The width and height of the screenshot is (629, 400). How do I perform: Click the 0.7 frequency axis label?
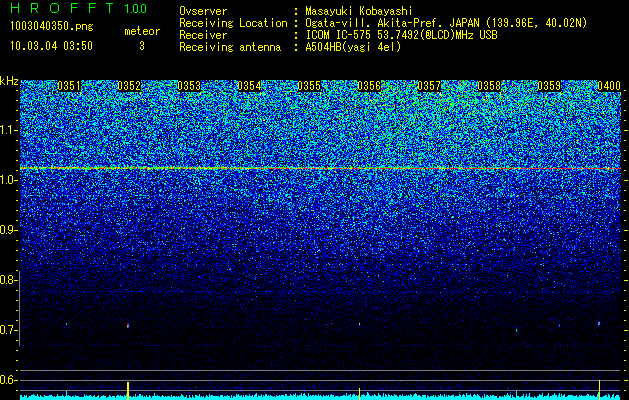point(8,330)
